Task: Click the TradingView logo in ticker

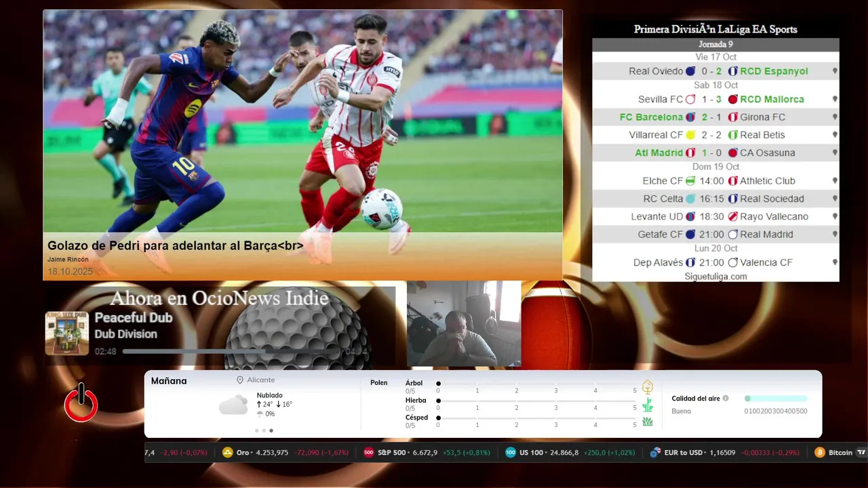Action: tap(861, 452)
